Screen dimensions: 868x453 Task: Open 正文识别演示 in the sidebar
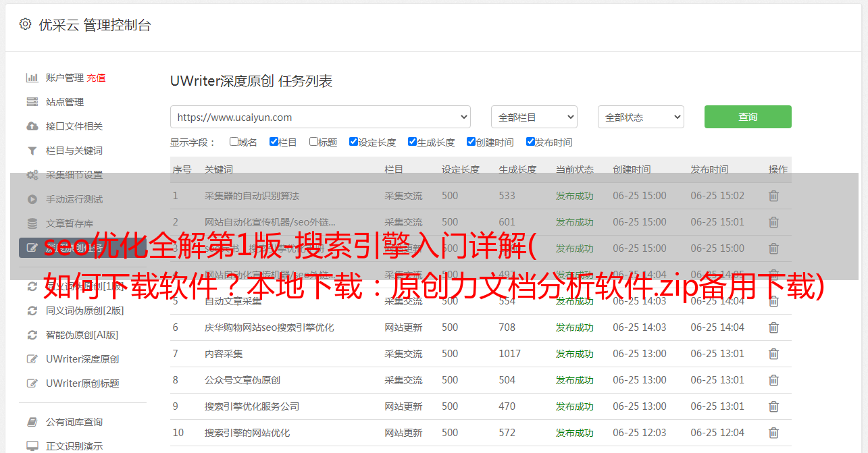[74, 446]
